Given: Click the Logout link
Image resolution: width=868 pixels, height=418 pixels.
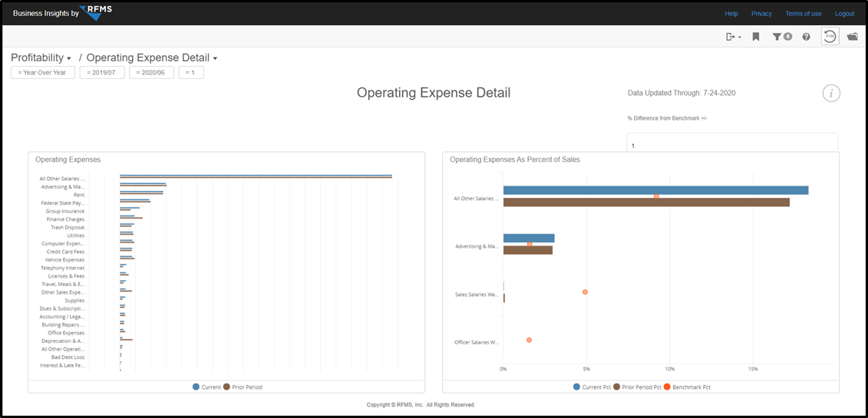Looking at the screenshot, I should click(845, 13).
